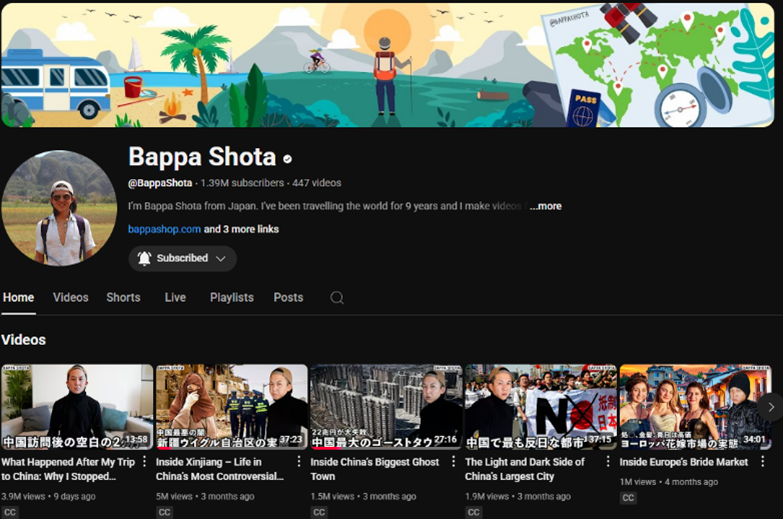Go to the Playlists tab

point(231,298)
